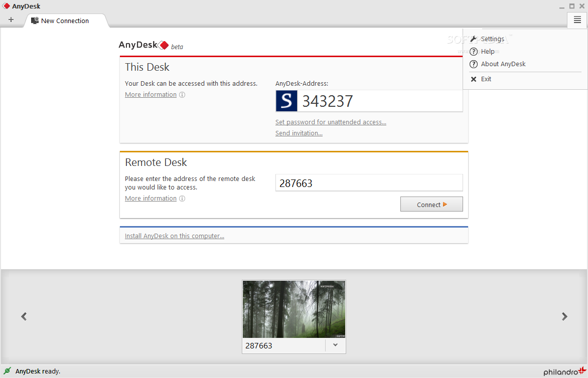Screen dimensions: 588x378
Task: Close the AnyDesk window
Action: 582,6
